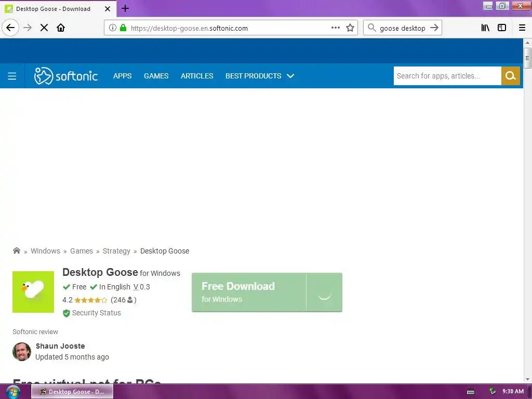
Task: Follow the Games breadcrumb link
Action: [x=82, y=251]
